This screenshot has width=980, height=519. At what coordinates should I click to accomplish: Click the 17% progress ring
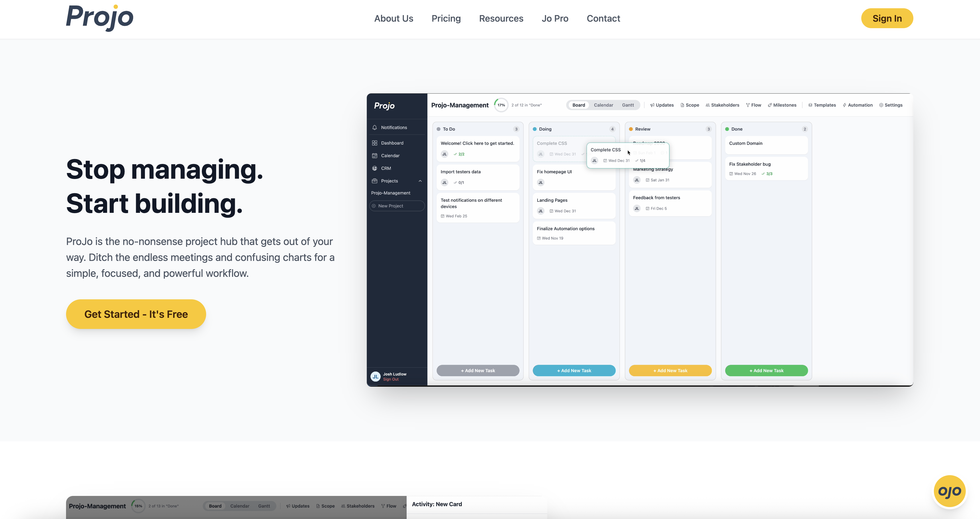click(x=501, y=105)
